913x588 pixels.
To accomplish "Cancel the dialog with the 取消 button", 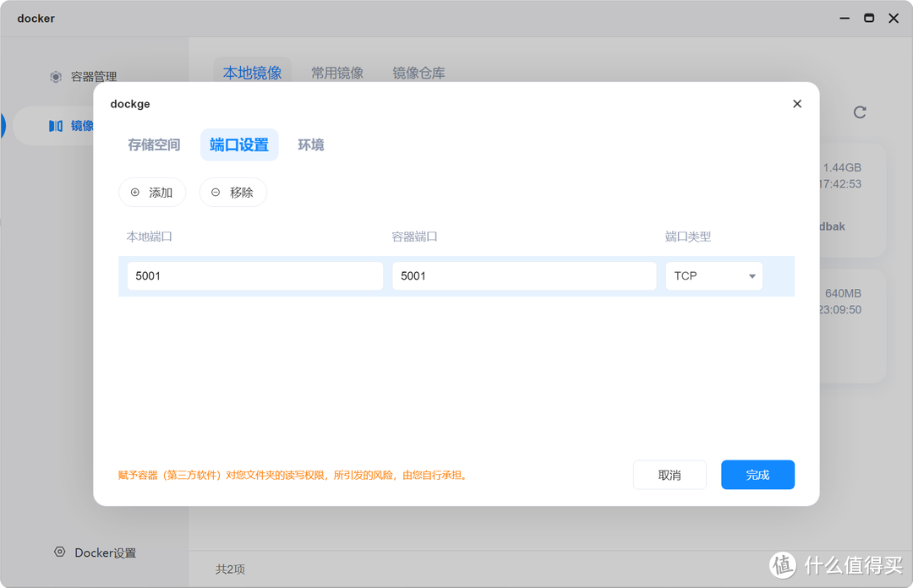I will [670, 475].
